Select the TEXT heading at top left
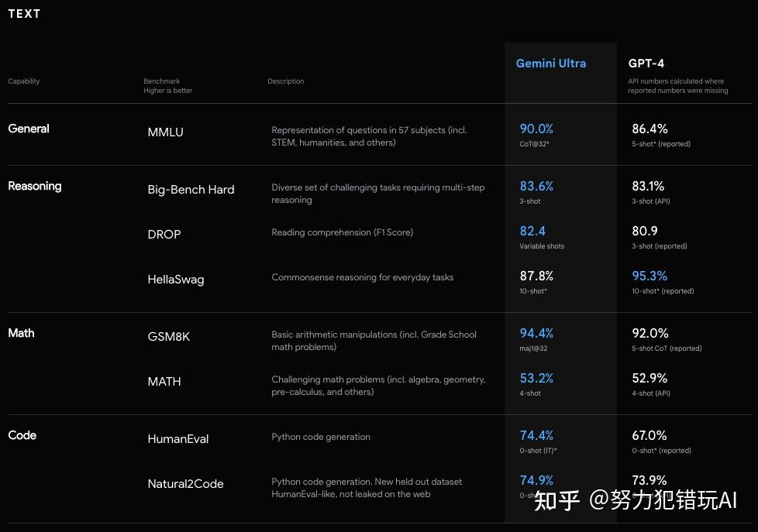 pos(24,13)
